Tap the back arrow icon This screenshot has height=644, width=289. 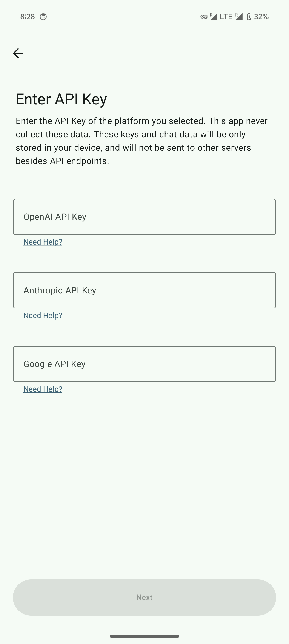click(x=18, y=53)
